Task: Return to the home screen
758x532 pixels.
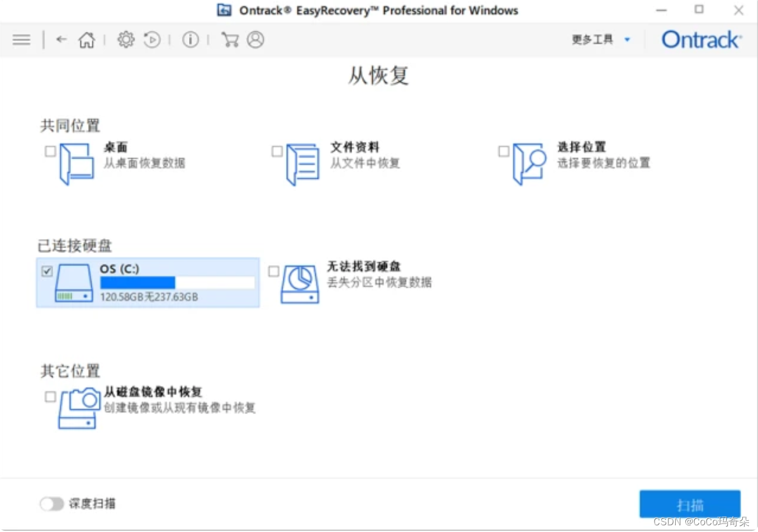Action: (87, 40)
